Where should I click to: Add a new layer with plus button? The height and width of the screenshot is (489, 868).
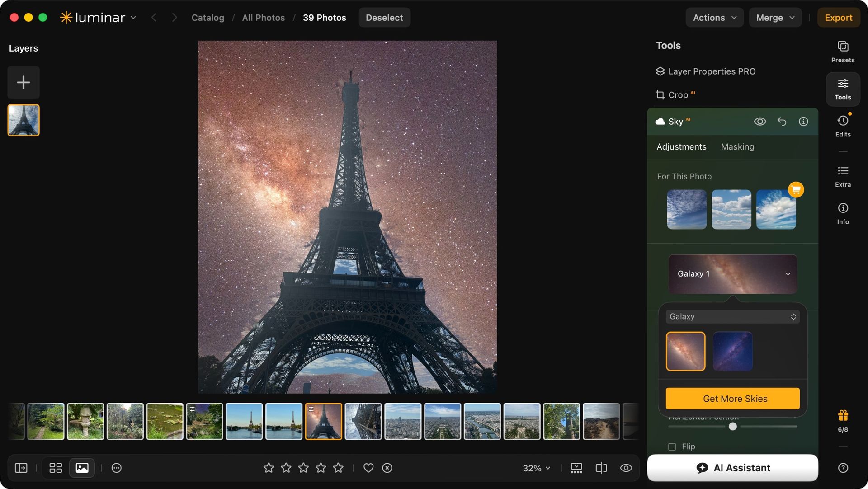coord(24,82)
